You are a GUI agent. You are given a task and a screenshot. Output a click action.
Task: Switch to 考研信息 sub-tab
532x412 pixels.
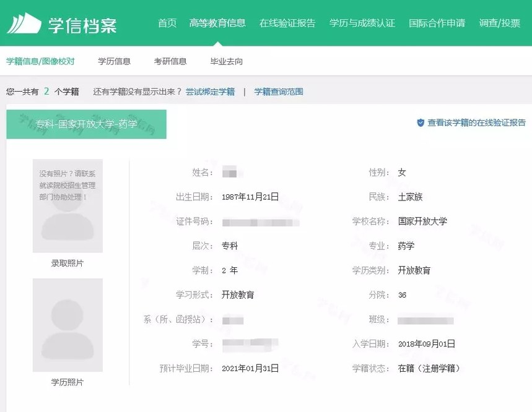click(x=170, y=61)
